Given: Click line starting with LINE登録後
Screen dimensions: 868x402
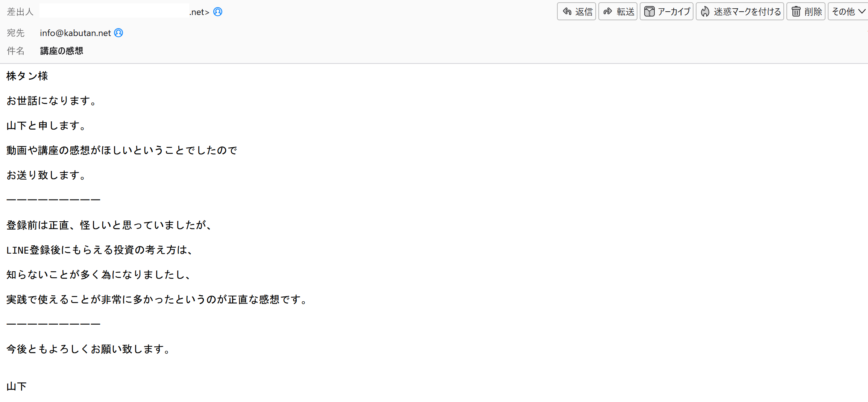Looking at the screenshot, I should click(x=100, y=250).
